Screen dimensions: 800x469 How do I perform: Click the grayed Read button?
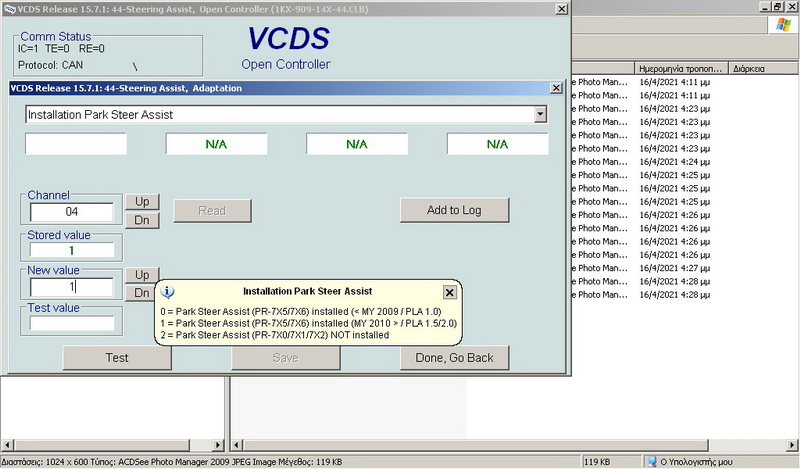(212, 211)
